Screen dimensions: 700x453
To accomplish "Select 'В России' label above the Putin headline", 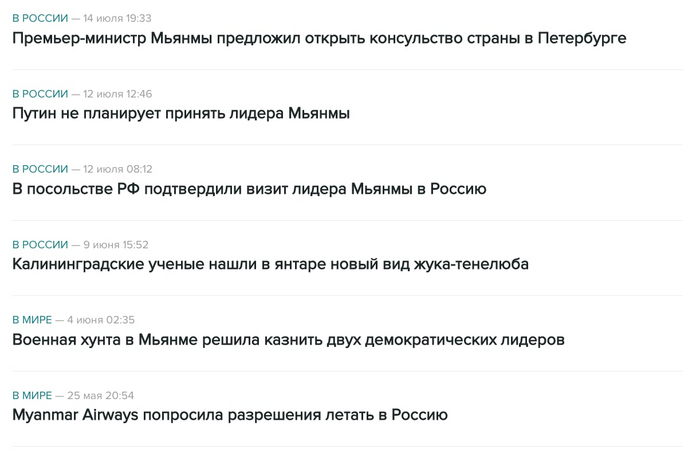I will tap(40, 94).
